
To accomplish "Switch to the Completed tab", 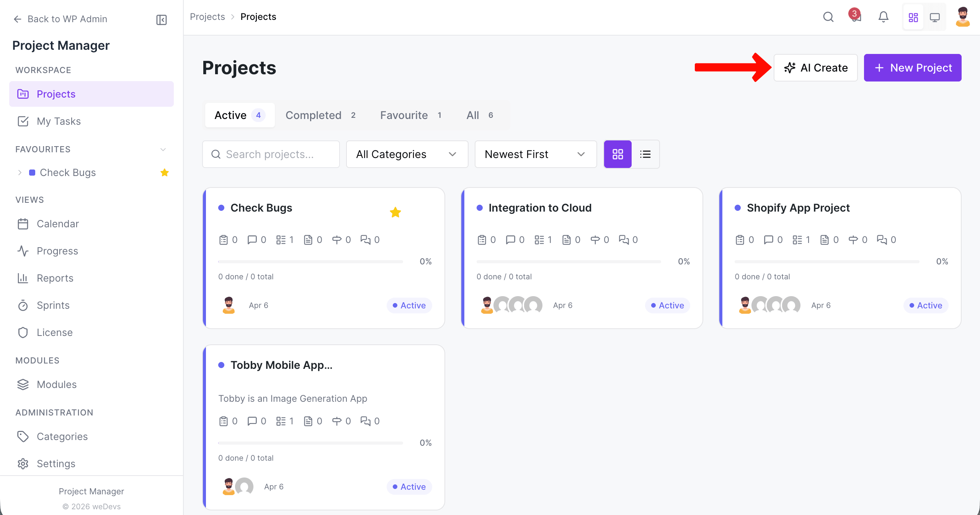I will pos(314,115).
